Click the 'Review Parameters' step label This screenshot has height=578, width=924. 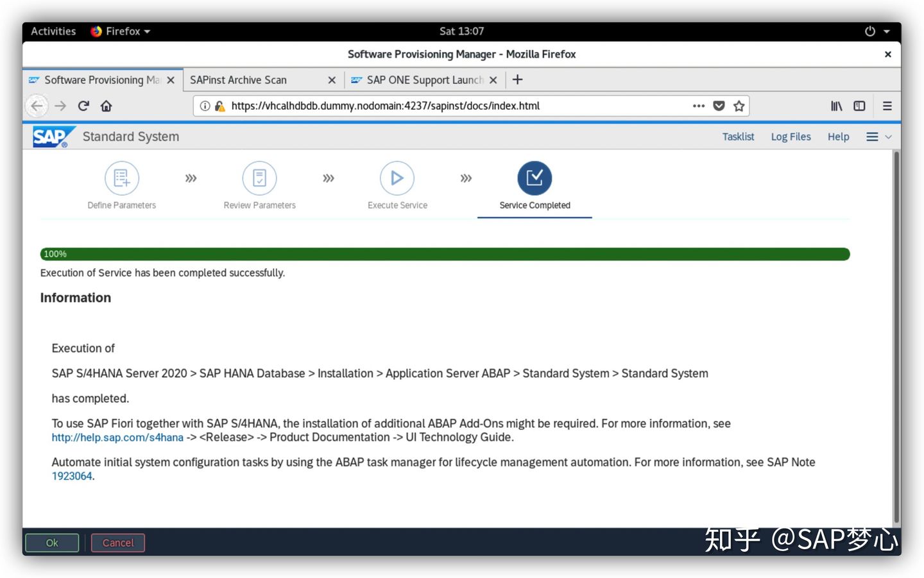[259, 205]
